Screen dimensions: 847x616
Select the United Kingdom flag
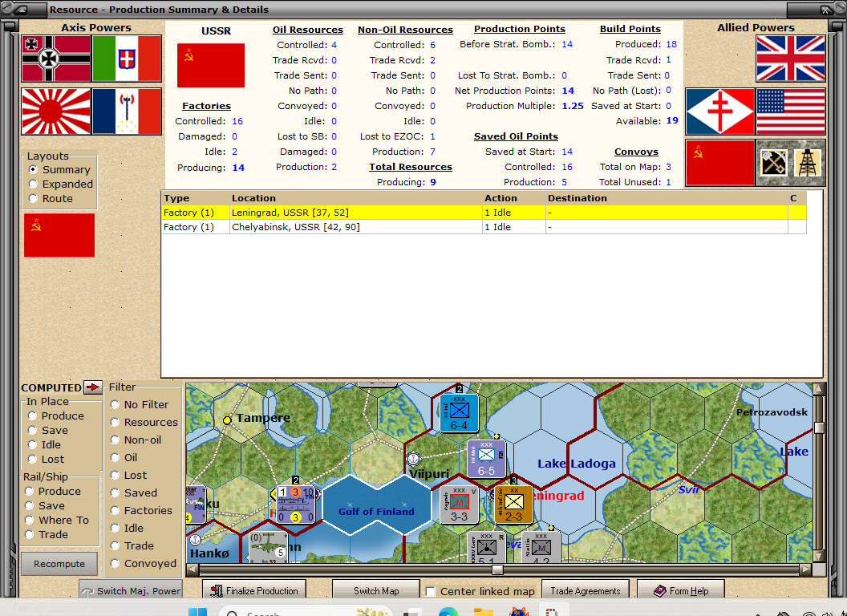[791, 59]
